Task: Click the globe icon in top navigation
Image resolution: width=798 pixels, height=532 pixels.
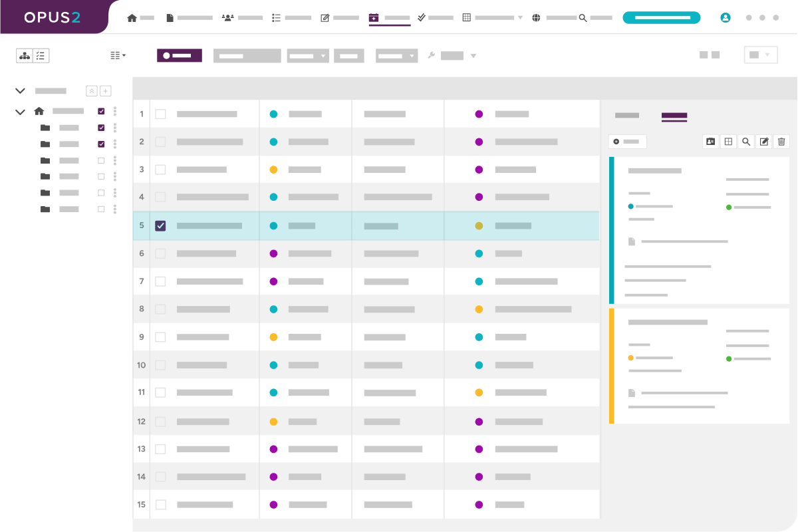Action: (536, 18)
